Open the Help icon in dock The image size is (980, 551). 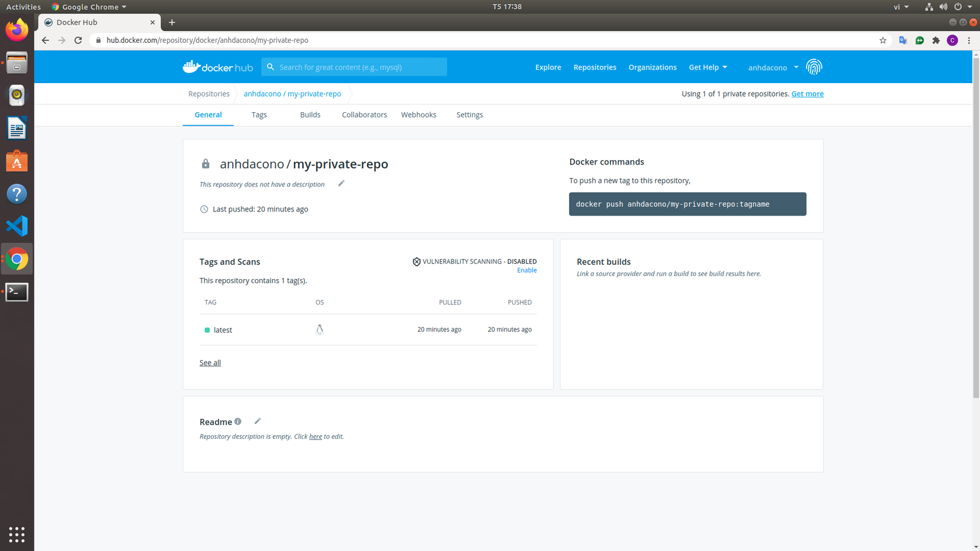(17, 194)
